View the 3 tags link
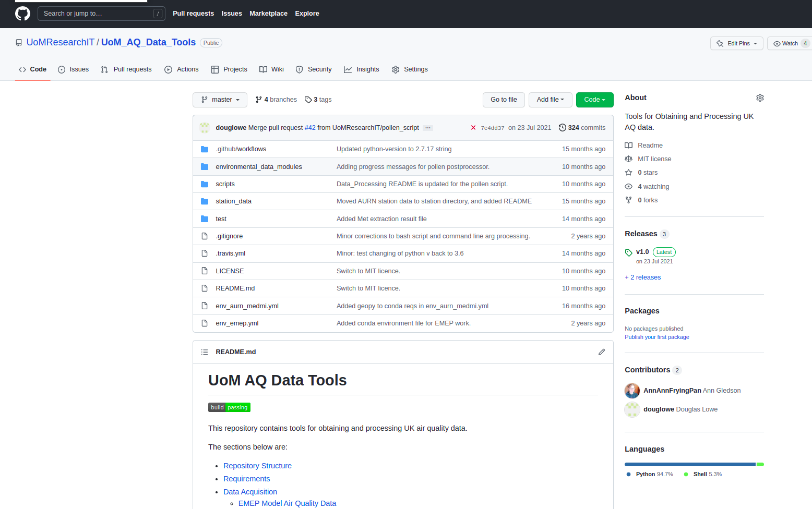The width and height of the screenshot is (812, 509). tap(318, 100)
